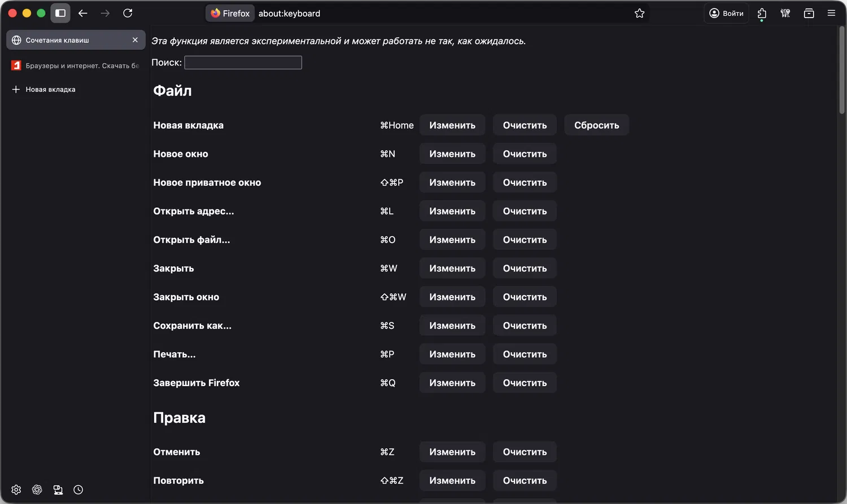This screenshot has width=847, height=504.
Task: Bookmark this page with the star
Action: click(639, 13)
